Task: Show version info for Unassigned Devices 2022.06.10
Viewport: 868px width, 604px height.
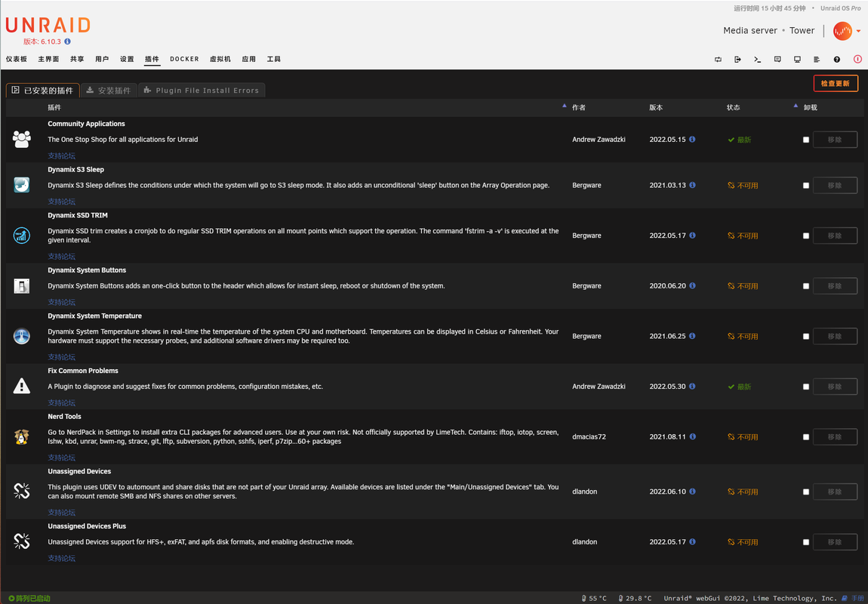Action: [692, 491]
